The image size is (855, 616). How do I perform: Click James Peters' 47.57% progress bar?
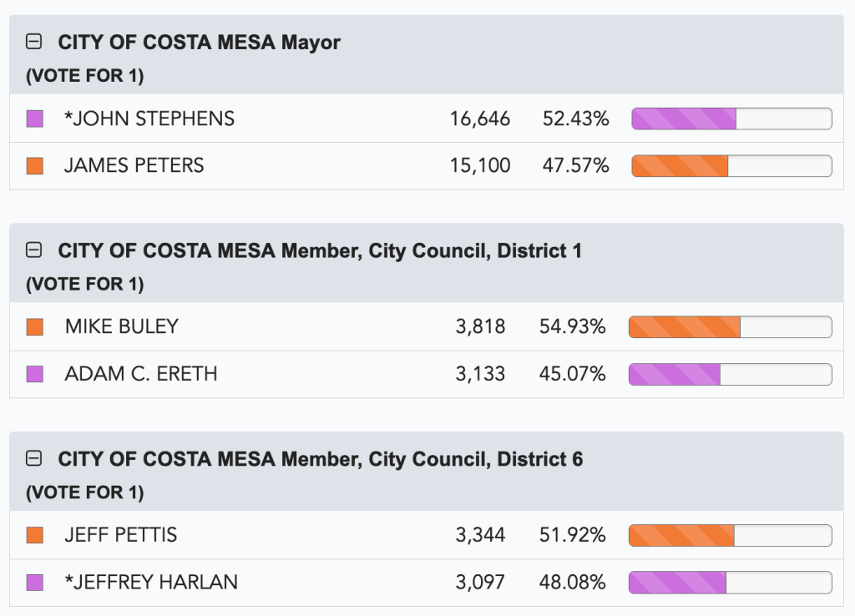[x=731, y=165]
